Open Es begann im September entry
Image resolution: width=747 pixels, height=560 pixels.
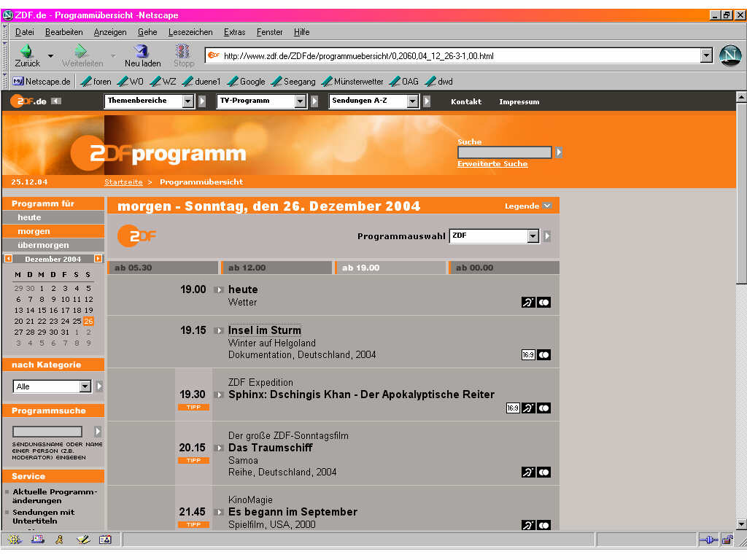[293, 512]
